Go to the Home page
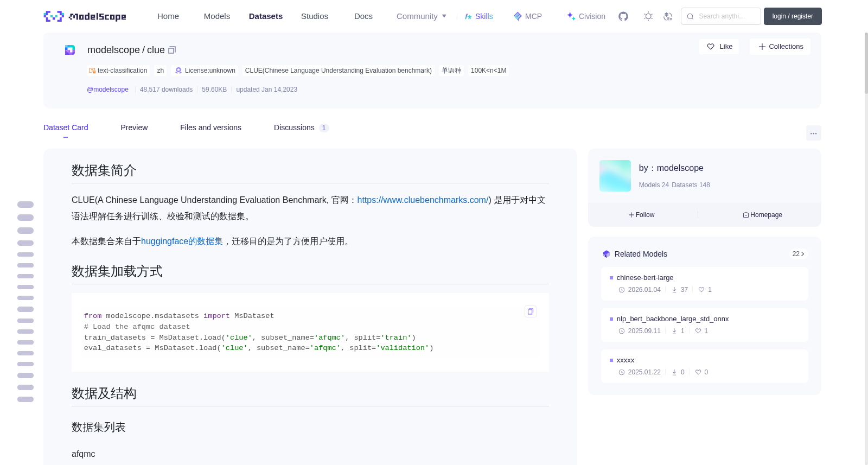Screen dimensions: 868x465 [x=168, y=16]
